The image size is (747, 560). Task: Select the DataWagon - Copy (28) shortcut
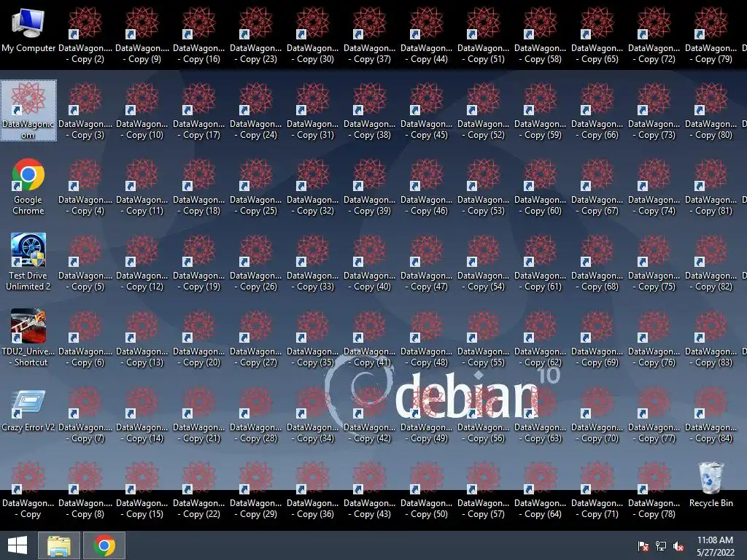click(256, 414)
